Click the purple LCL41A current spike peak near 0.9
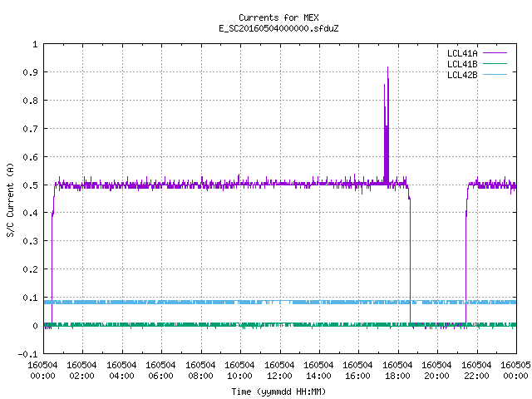This screenshot has width=532, height=399. (x=387, y=68)
